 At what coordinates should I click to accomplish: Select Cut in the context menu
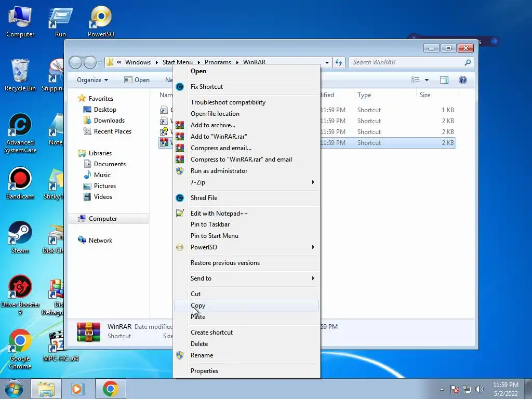[247, 294]
